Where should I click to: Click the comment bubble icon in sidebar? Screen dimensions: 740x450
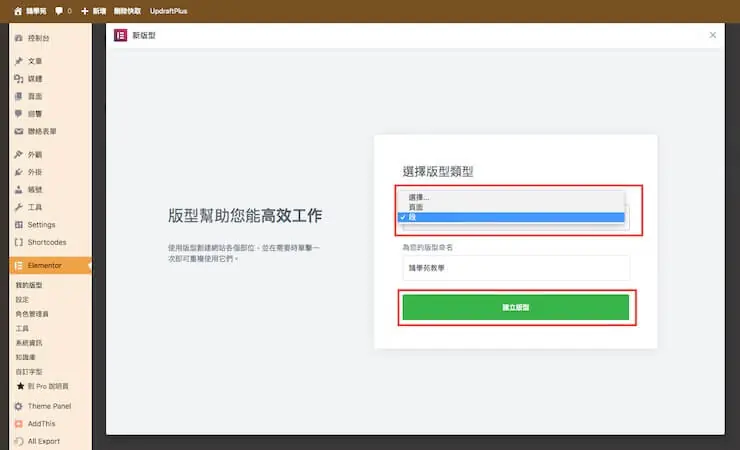tap(18, 114)
